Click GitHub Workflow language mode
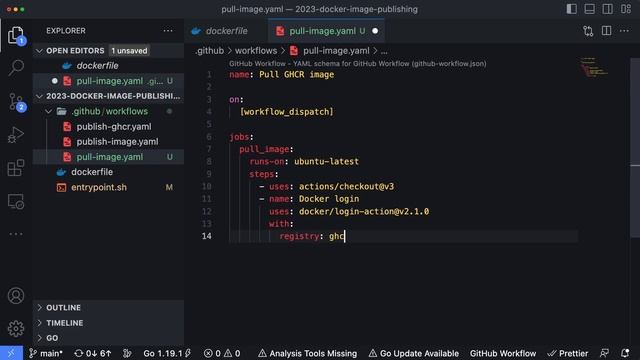 coord(503,353)
